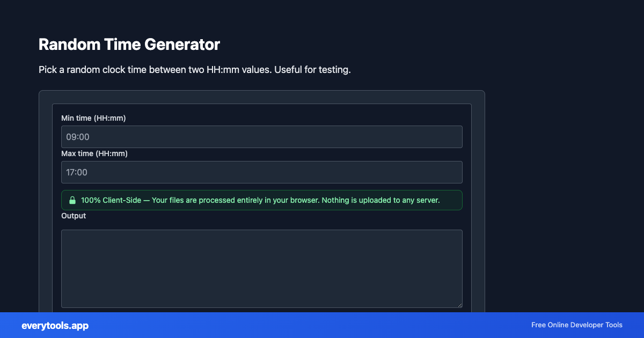Click the Random Time Generator heading

(x=129, y=45)
